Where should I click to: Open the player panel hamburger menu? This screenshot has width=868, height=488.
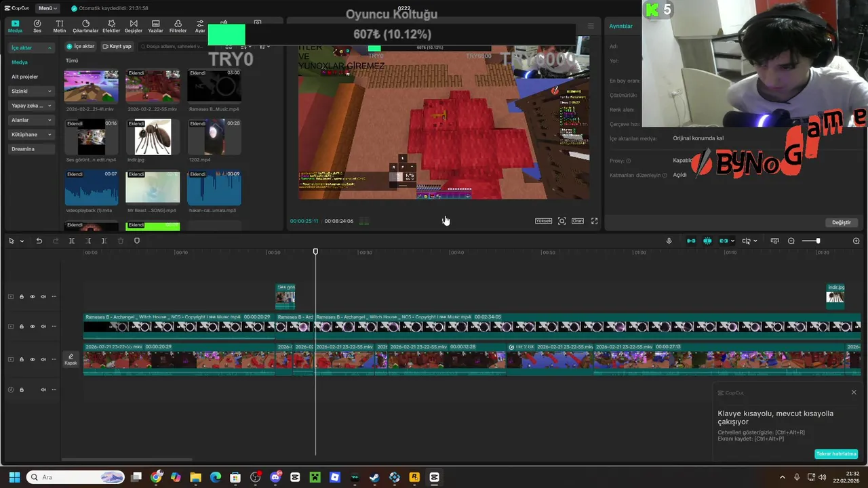(x=591, y=26)
